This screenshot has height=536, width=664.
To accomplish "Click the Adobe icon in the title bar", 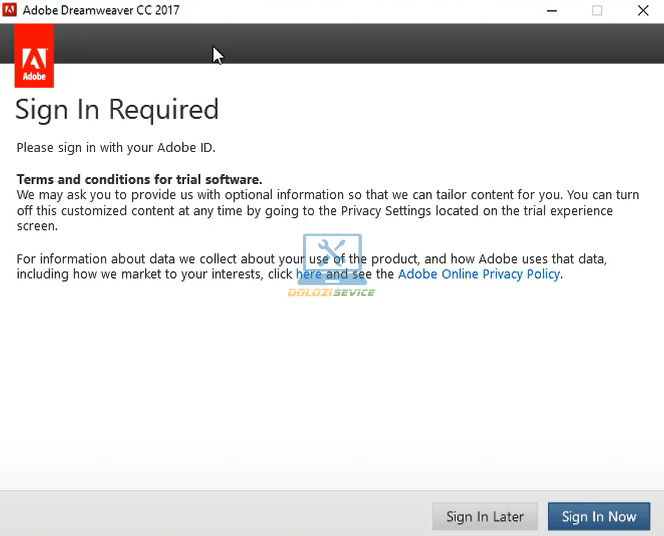I will (10, 11).
